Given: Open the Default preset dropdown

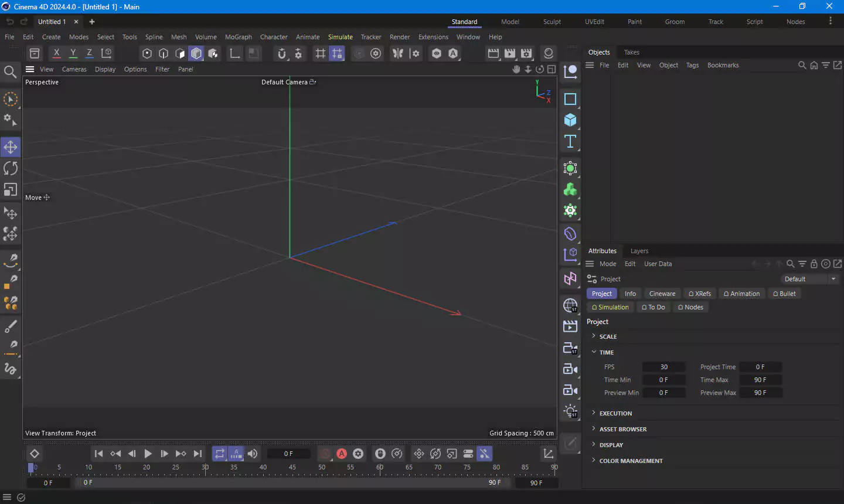Looking at the screenshot, I should 833,278.
